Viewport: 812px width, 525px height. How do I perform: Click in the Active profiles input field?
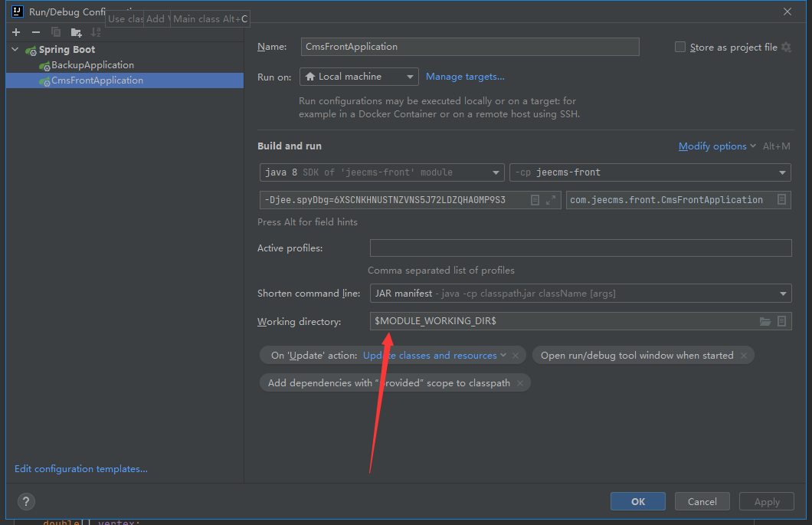pos(580,248)
